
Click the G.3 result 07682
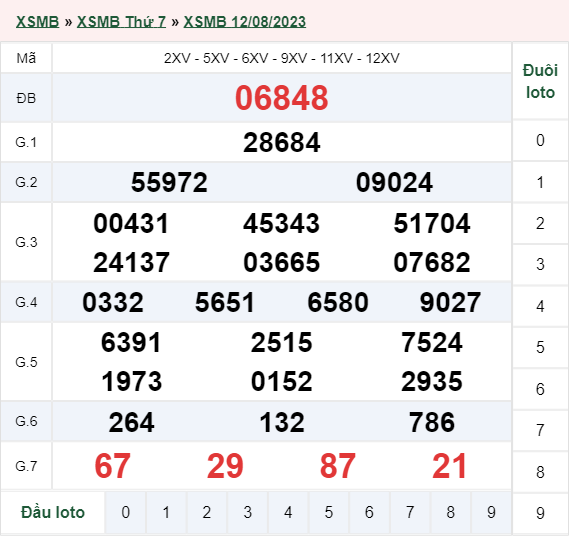coord(432,262)
